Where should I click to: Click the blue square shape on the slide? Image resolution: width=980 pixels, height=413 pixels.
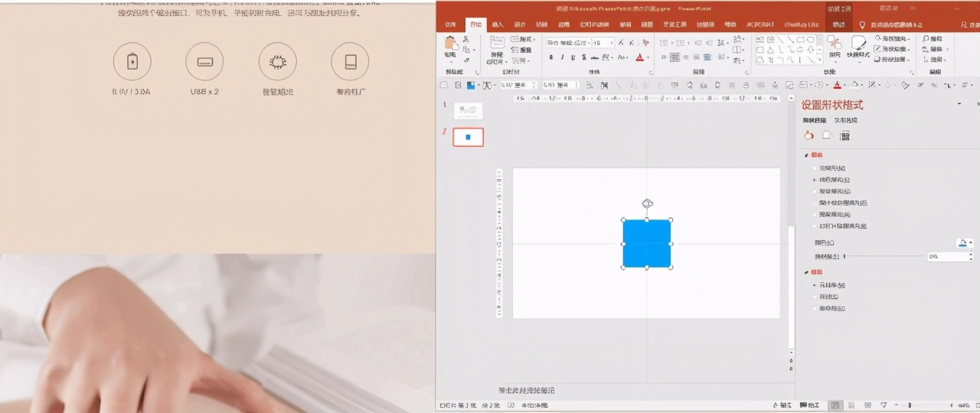coord(647,243)
